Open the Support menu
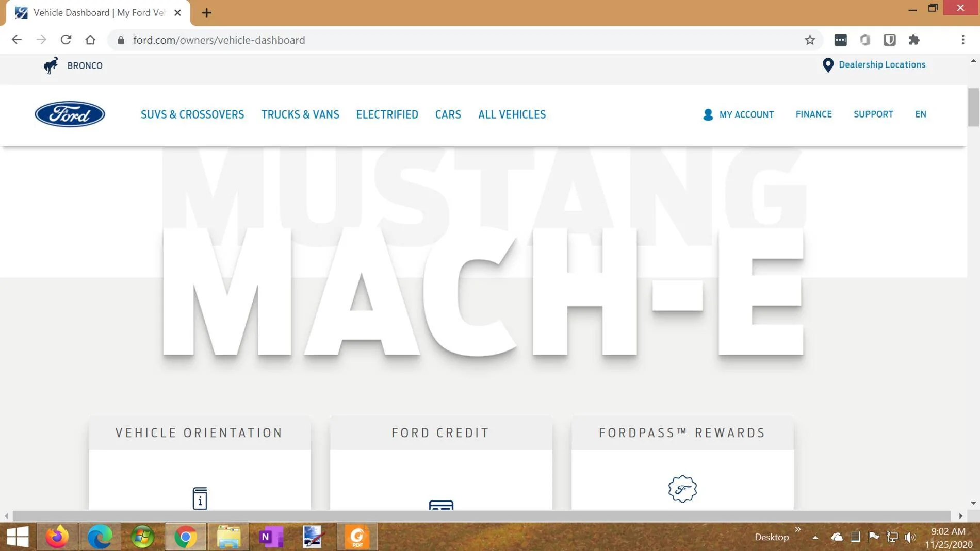 click(873, 114)
